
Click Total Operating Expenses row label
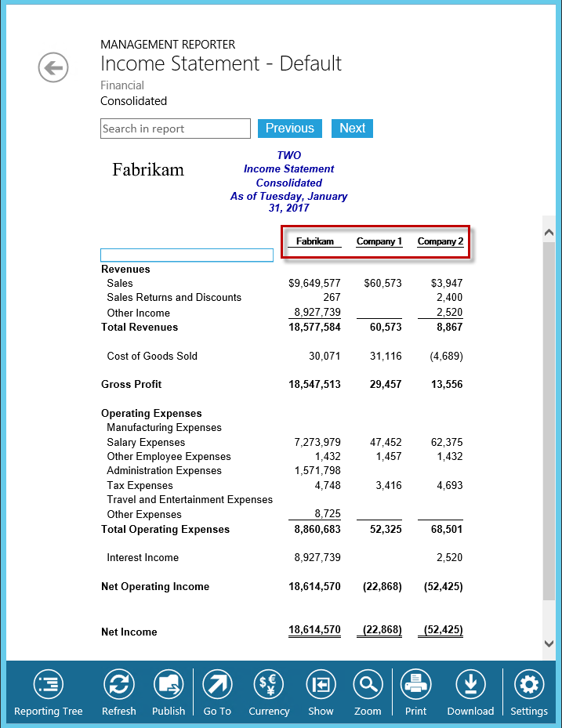165,529
